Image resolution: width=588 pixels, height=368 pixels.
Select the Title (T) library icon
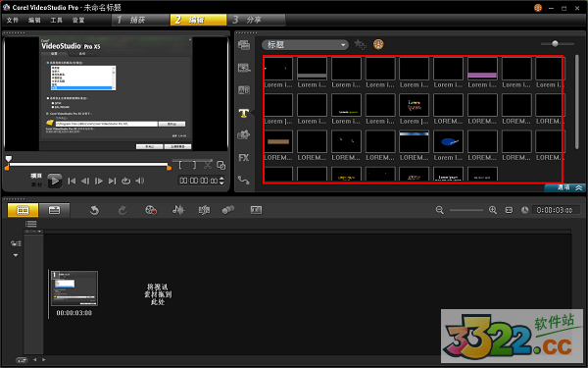pyautogui.click(x=244, y=113)
